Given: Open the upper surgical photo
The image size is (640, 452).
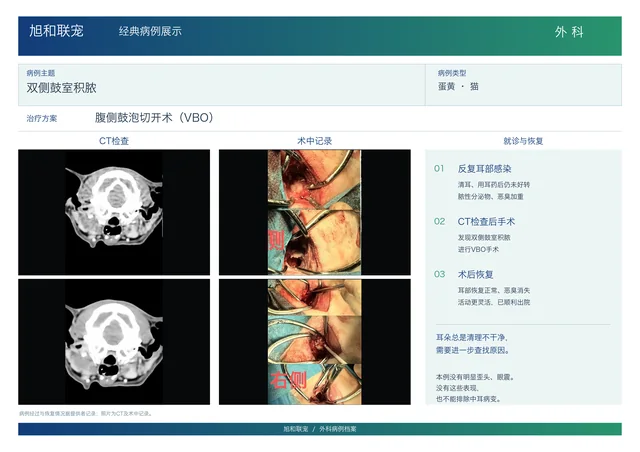Looking at the screenshot, I should click(x=315, y=212).
